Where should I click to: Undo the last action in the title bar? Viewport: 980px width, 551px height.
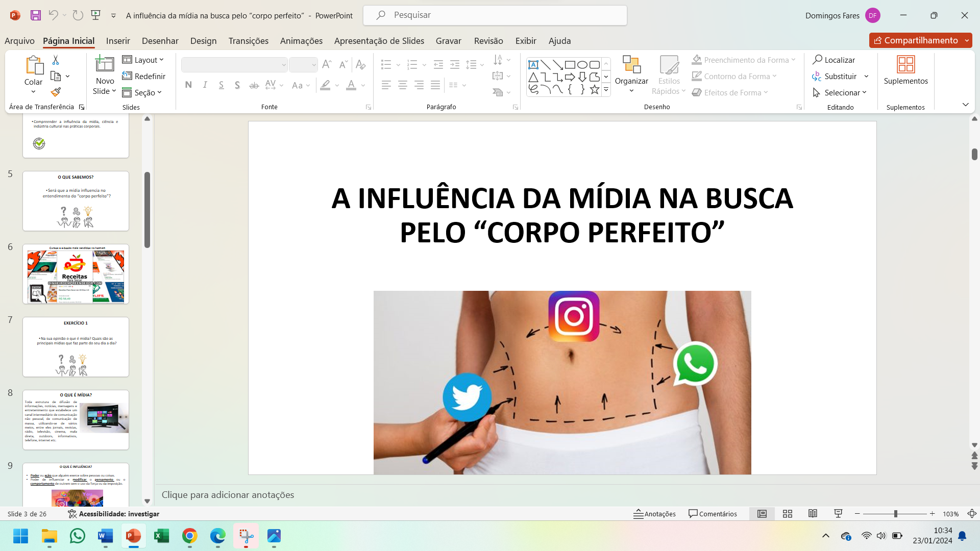tap(53, 15)
